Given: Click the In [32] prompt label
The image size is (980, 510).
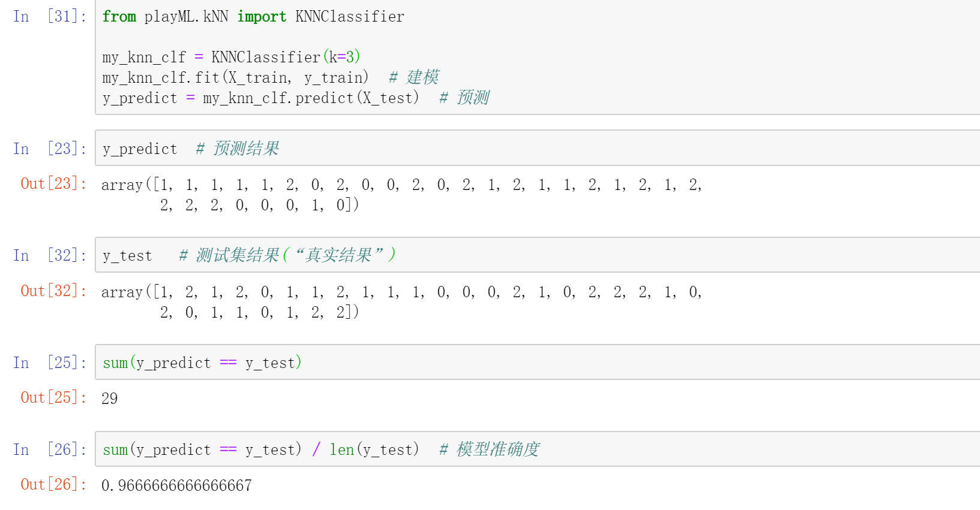Looking at the screenshot, I should click(50, 255).
